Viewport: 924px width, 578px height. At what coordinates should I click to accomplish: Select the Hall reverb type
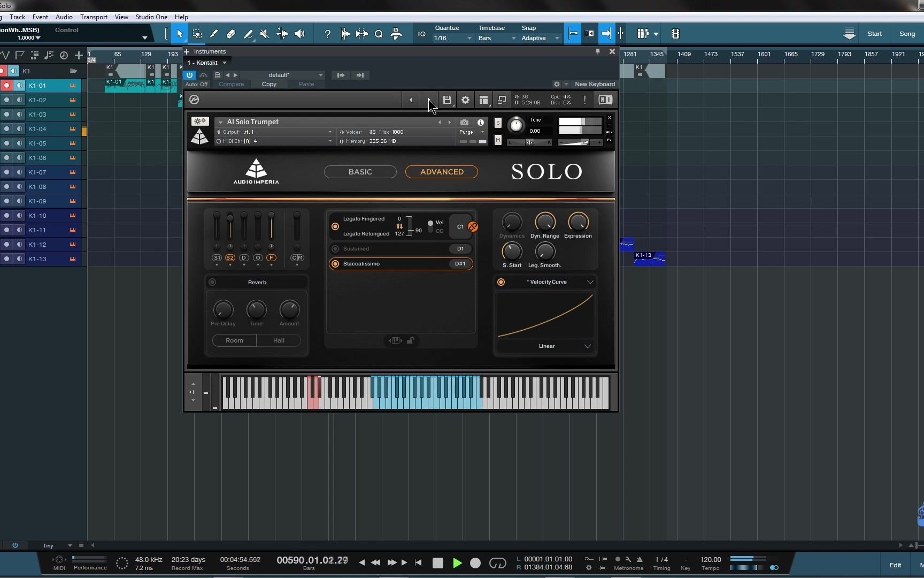pyautogui.click(x=279, y=340)
